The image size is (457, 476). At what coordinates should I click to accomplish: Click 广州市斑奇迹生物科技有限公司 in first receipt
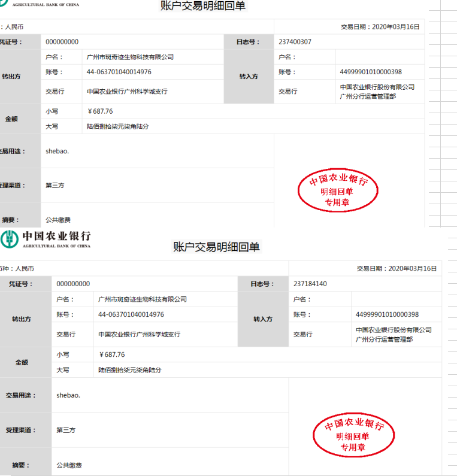tap(130, 57)
